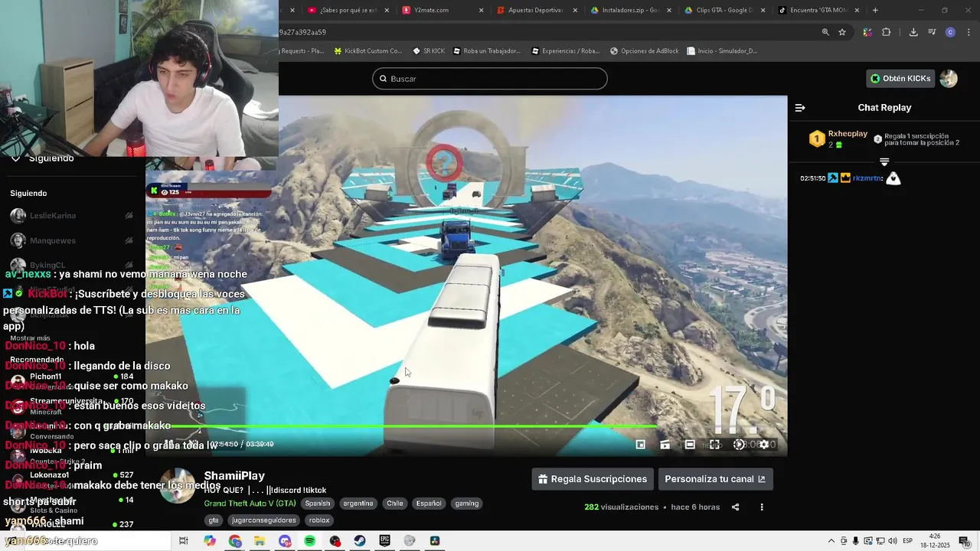The width and height of the screenshot is (980, 551).
Task: Switch to the Apuestas Deportivas tab
Action: tap(536, 10)
